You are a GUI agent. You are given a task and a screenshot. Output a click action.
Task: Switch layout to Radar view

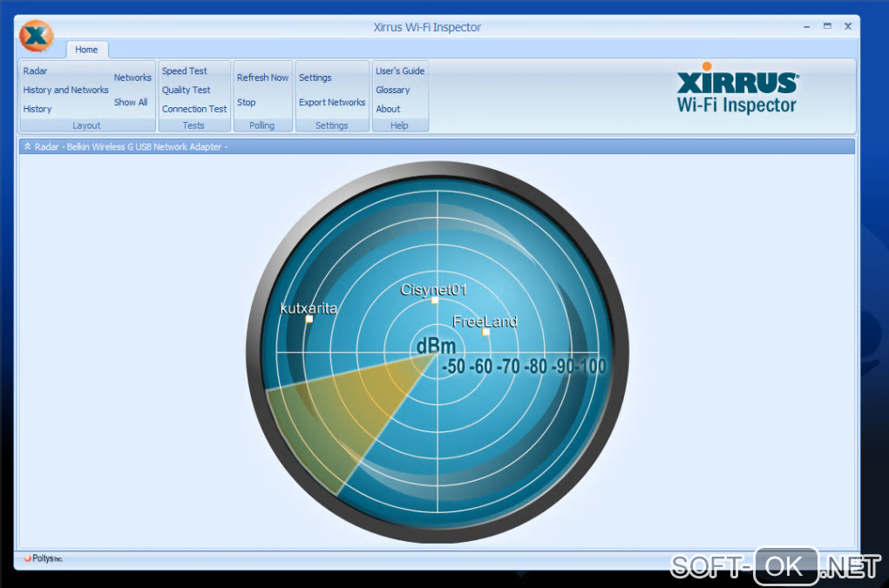pyautogui.click(x=35, y=71)
